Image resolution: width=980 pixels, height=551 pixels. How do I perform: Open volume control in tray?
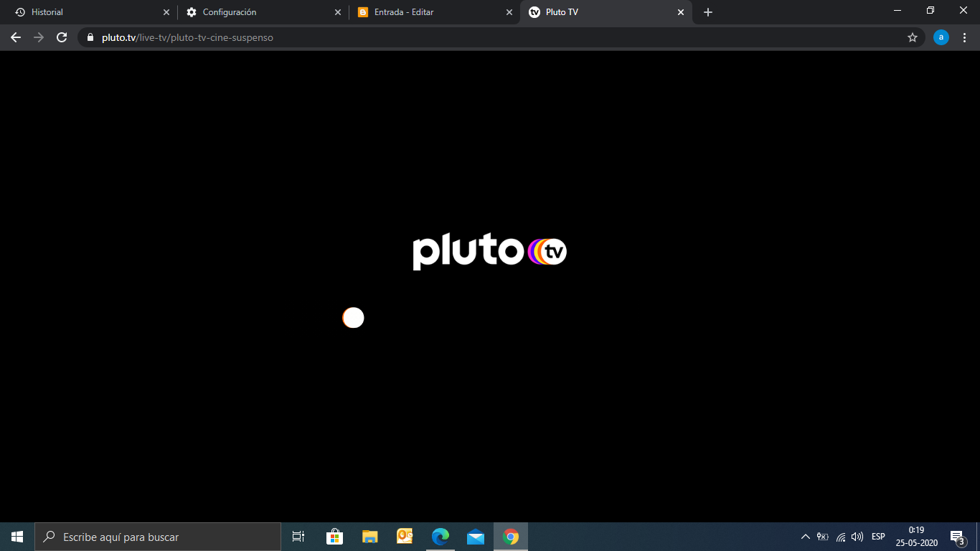(x=857, y=537)
